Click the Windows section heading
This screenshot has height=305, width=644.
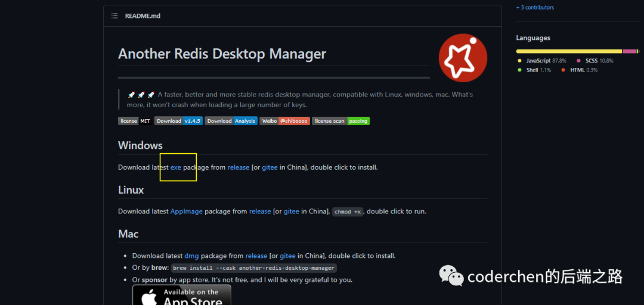click(x=141, y=145)
